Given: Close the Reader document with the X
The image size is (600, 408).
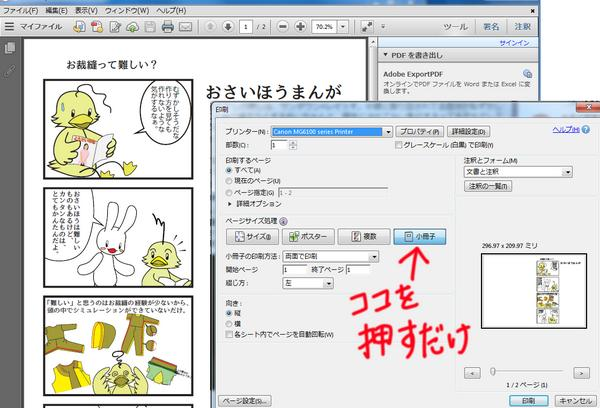Looking at the screenshot, I should (532, 11).
